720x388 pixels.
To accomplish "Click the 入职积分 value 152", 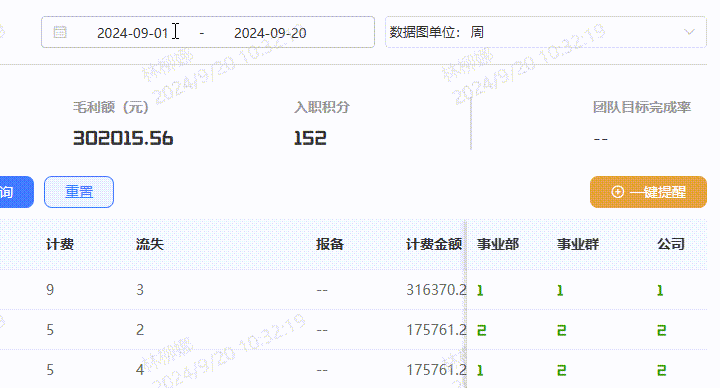I will [310, 138].
